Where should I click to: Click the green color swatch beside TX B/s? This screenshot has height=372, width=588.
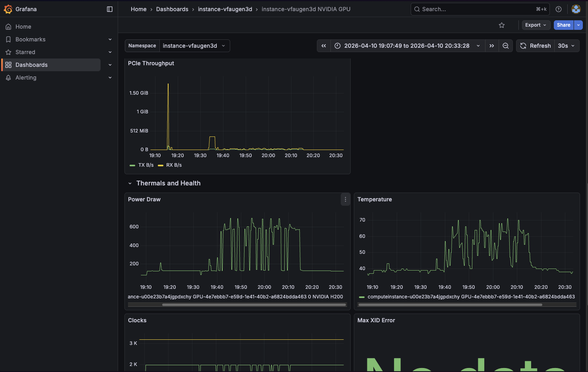pos(132,165)
